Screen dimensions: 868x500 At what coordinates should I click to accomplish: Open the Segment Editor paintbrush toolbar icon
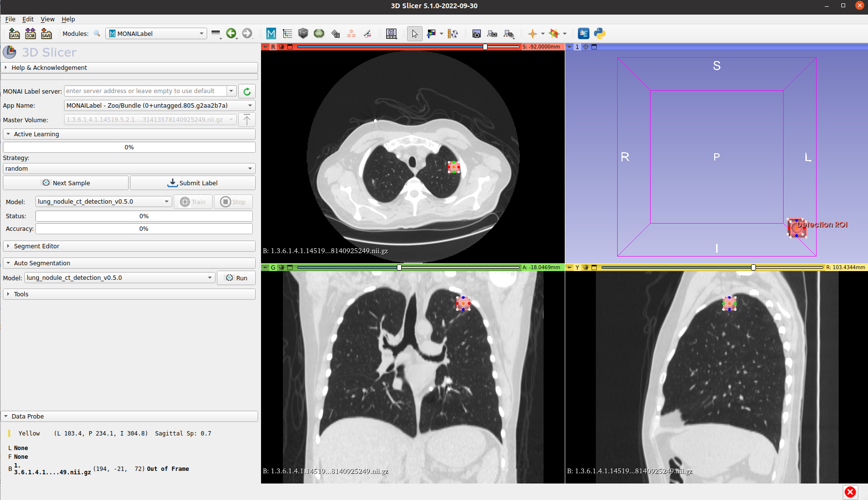click(367, 33)
